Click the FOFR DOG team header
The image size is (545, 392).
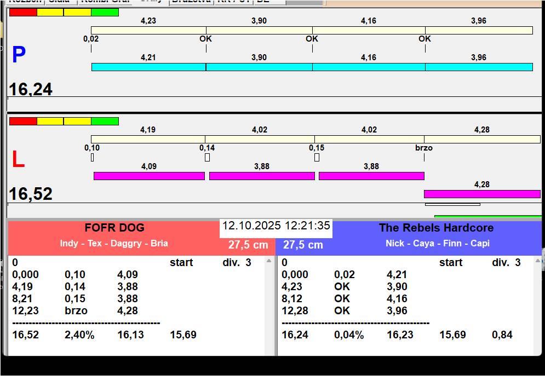click(114, 228)
